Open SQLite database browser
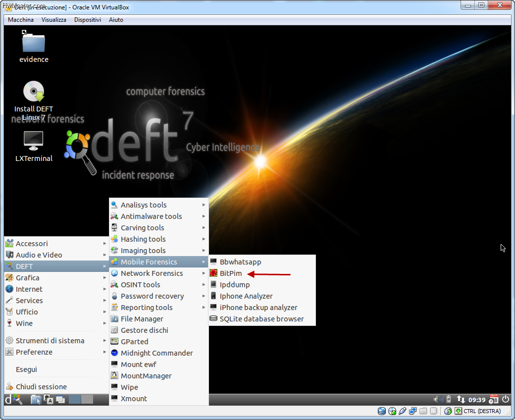The image size is (515, 420). point(262,319)
